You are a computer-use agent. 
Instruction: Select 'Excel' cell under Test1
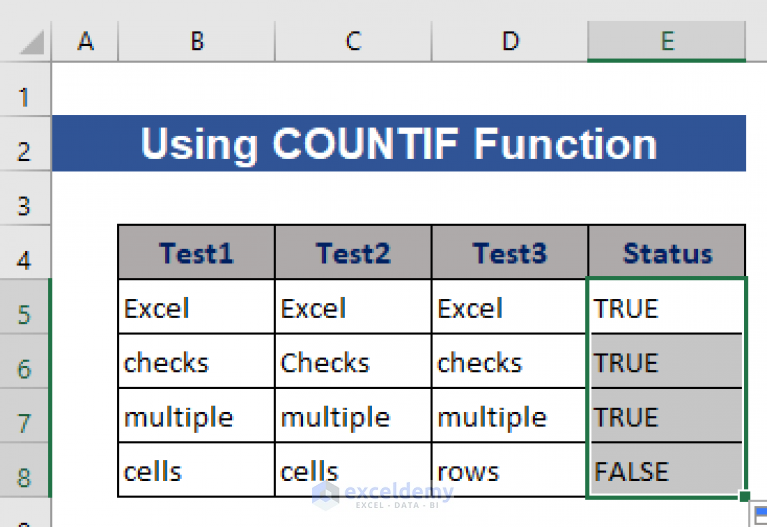point(197,307)
